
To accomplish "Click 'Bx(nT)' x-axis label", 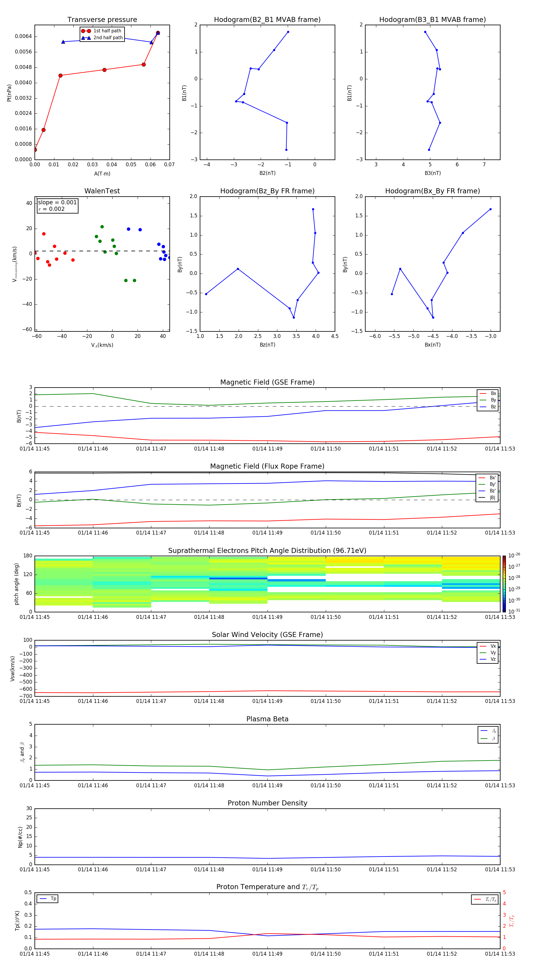I will (x=432, y=345).
